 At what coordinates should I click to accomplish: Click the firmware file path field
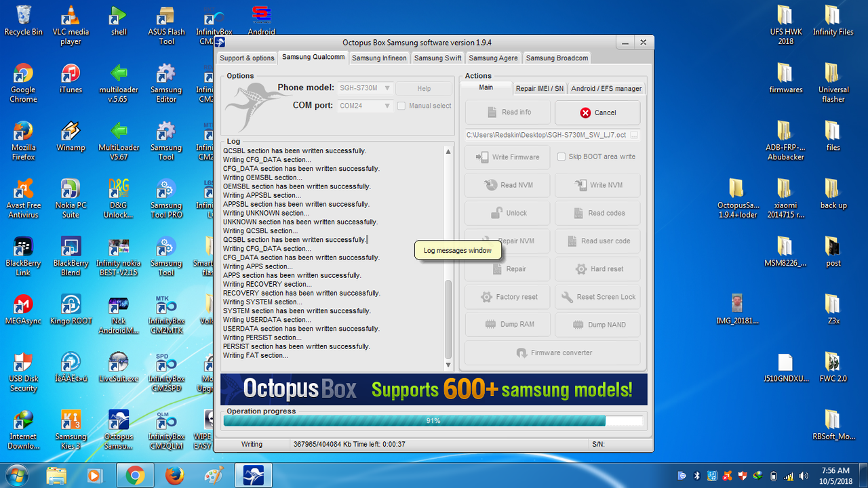point(547,135)
